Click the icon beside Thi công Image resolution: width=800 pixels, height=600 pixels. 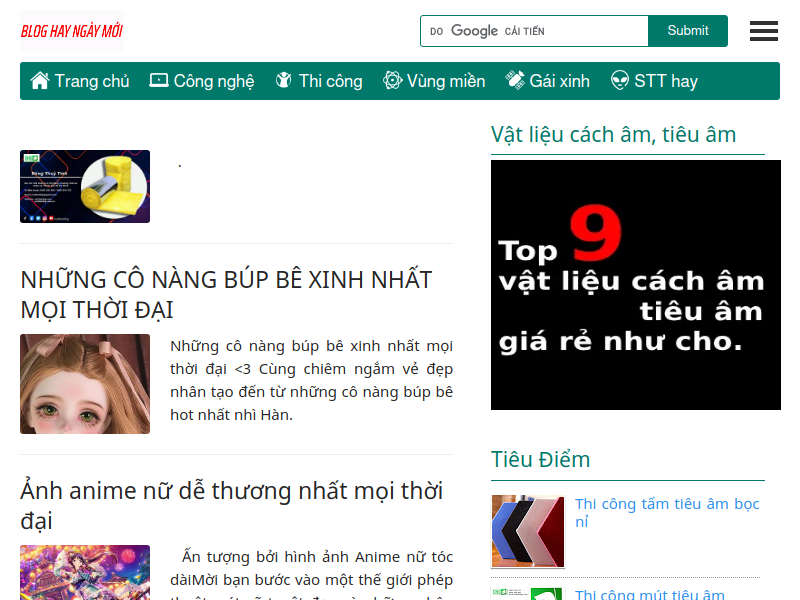click(284, 81)
